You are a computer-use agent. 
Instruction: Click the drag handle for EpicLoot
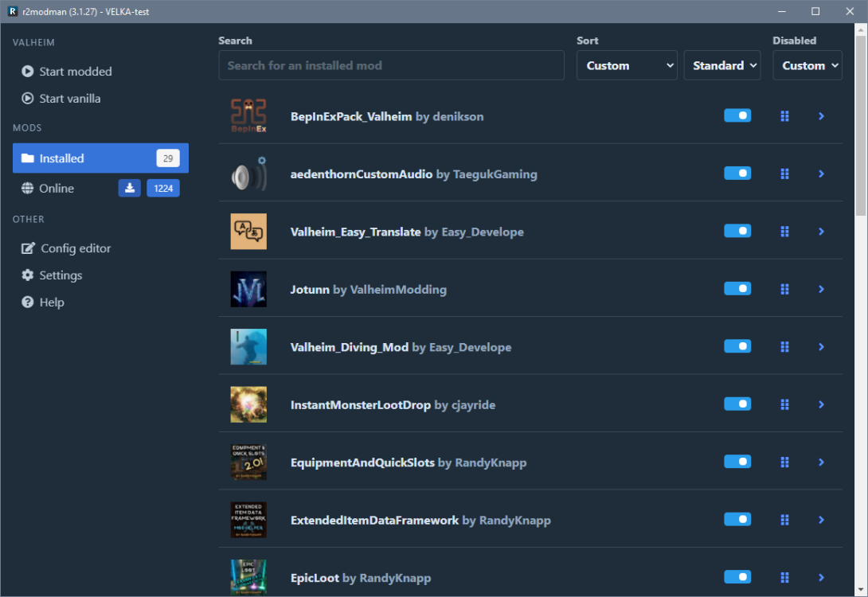click(x=784, y=578)
